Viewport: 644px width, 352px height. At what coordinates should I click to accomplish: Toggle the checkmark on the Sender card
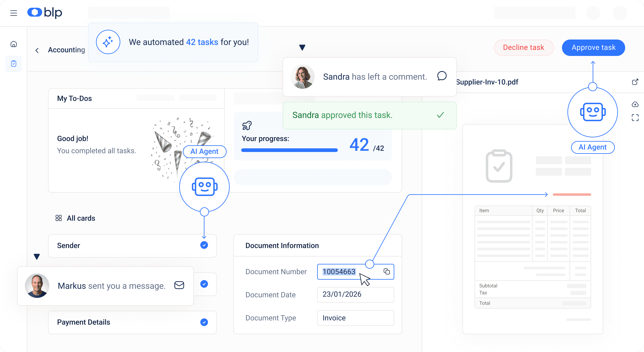204,245
